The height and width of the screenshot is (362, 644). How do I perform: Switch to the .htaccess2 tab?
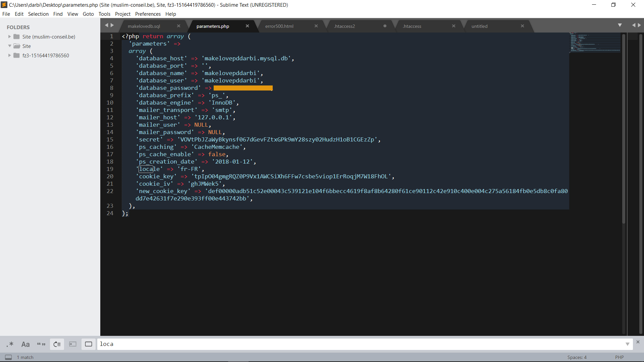344,26
